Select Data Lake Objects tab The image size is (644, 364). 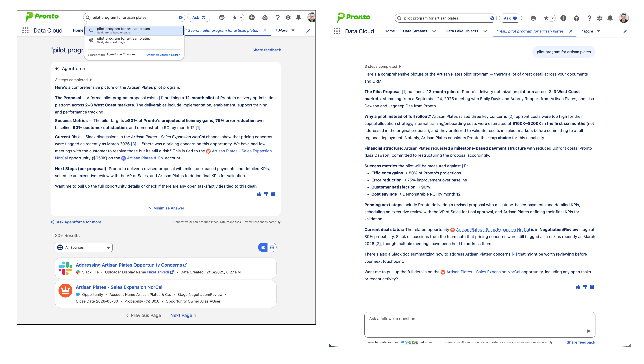click(x=462, y=31)
